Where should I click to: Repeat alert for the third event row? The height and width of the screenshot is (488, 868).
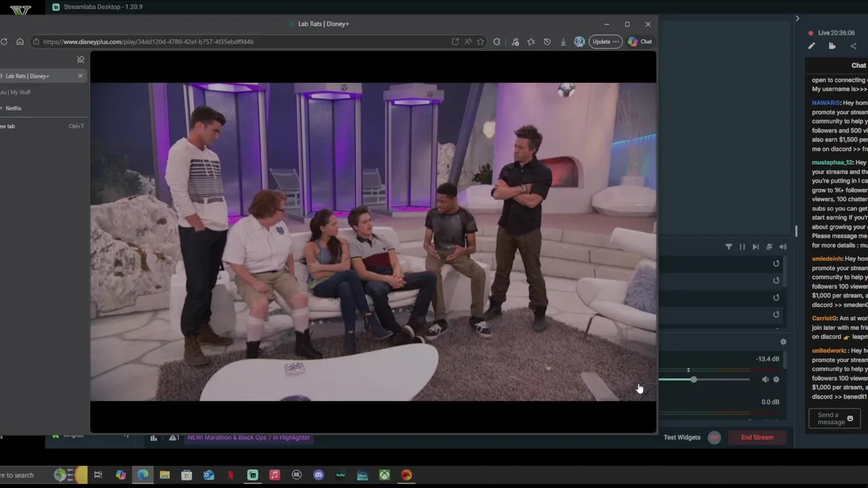pyautogui.click(x=776, y=298)
